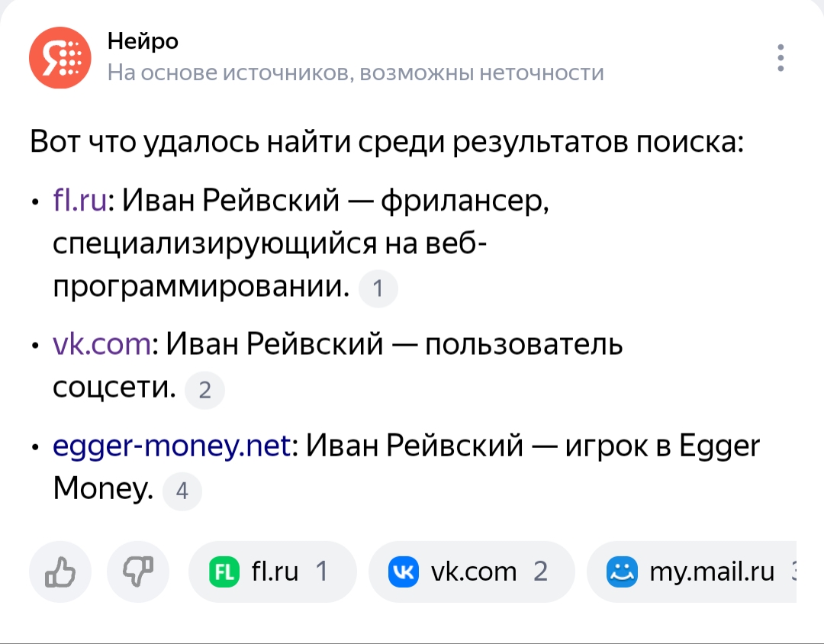Open the vk.com source chip
The width and height of the screenshot is (824, 644).
(471, 572)
